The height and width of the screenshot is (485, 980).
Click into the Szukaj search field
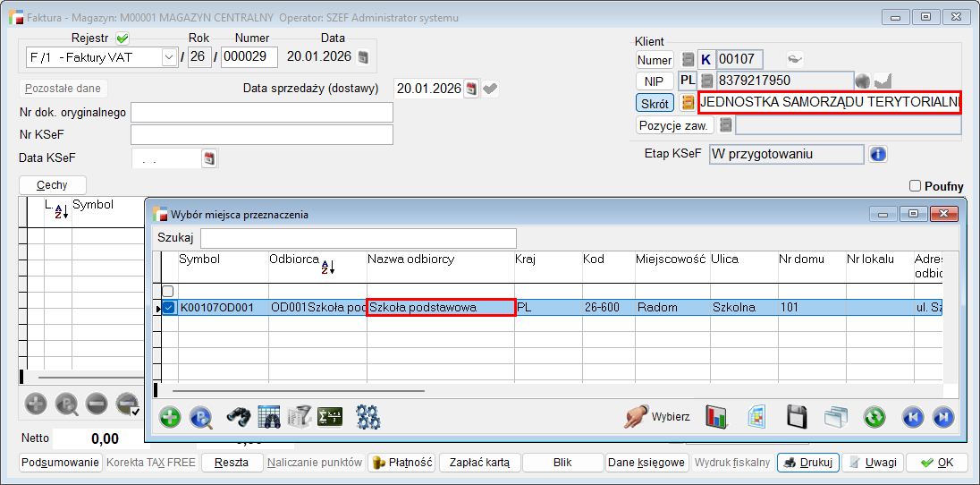point(358,238)
